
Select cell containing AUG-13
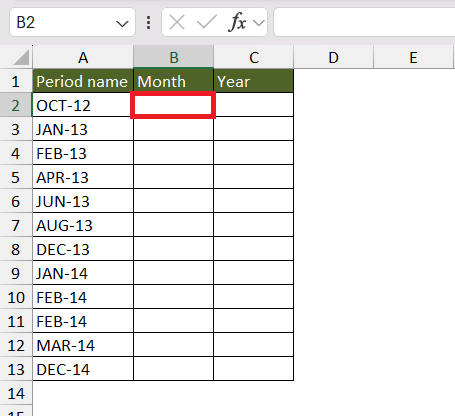tap(83, 225)
